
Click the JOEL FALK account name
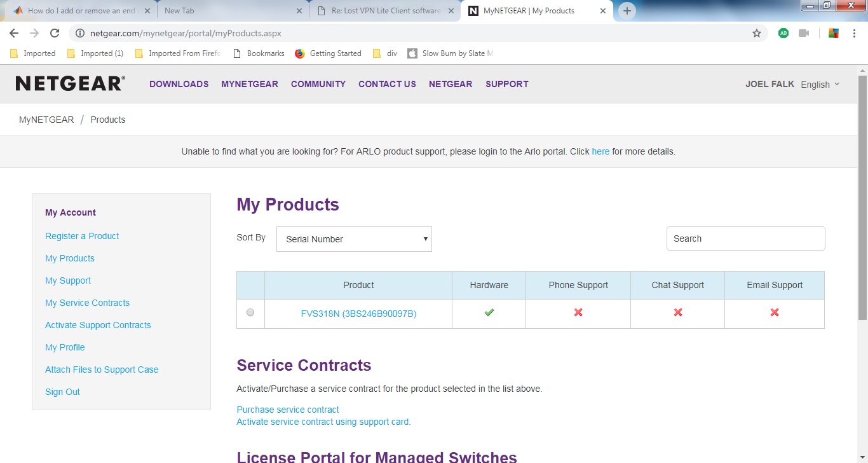770,84
